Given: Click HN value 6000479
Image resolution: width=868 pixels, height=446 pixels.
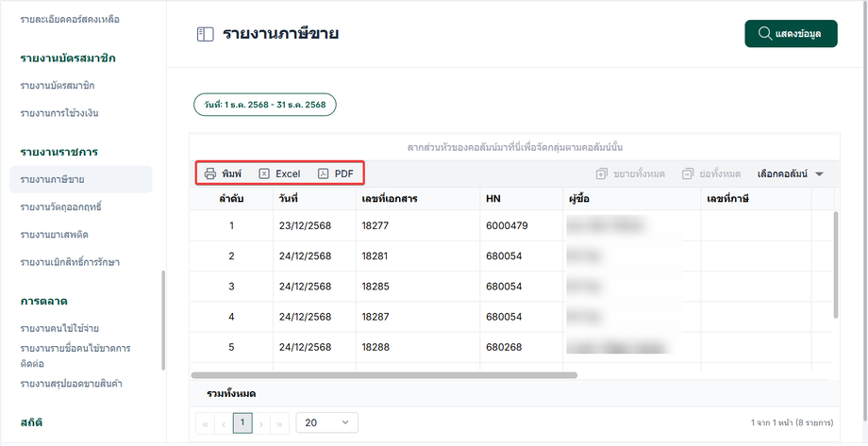Looking at the screenshot, I should point(507,225).
